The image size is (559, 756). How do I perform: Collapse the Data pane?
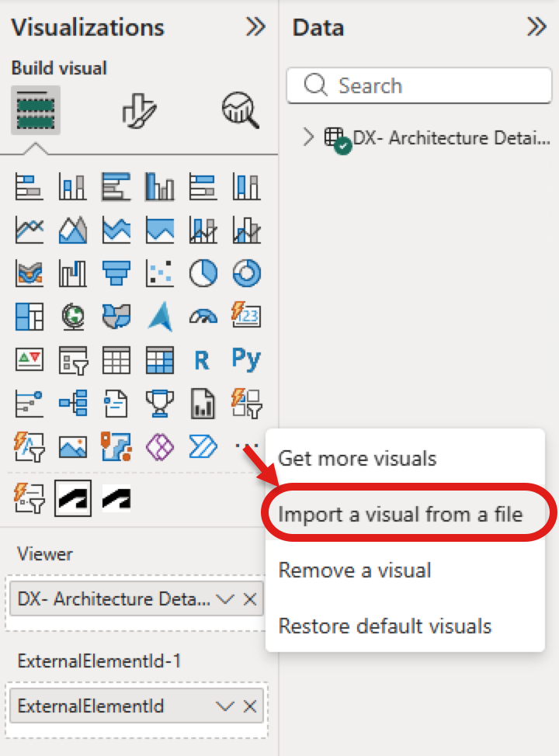coord(536,27)
